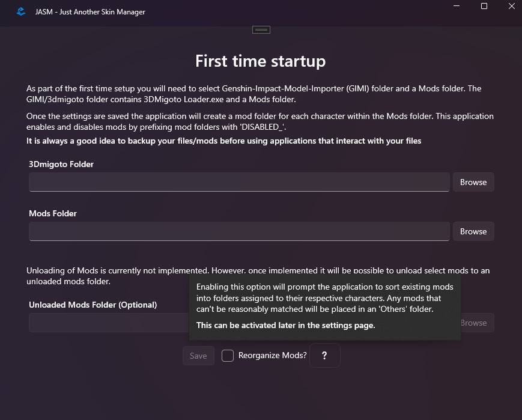
Task: Click the 'Unloaded Mods Folder (Optional)' label
Action: coord(93,305)
